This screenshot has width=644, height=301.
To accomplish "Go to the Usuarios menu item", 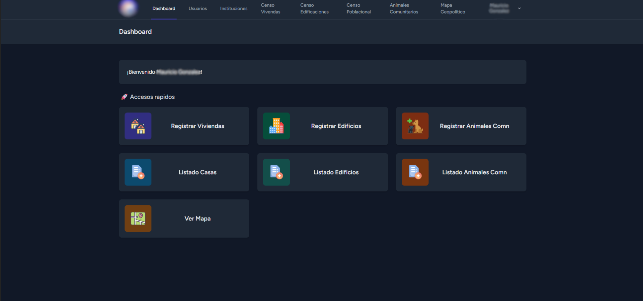I will (198, 8).
